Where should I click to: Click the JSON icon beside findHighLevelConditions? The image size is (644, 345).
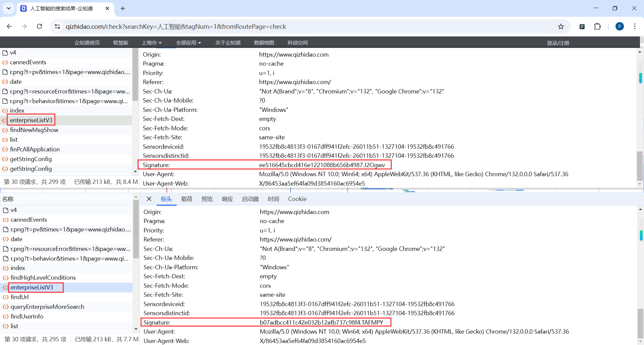click(6, 278)
